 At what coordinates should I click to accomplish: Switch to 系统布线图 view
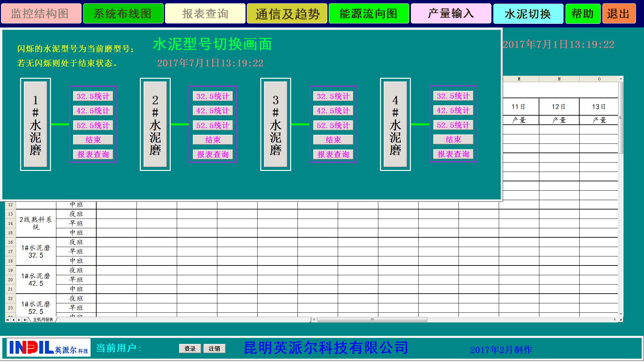tap(123, 14)
